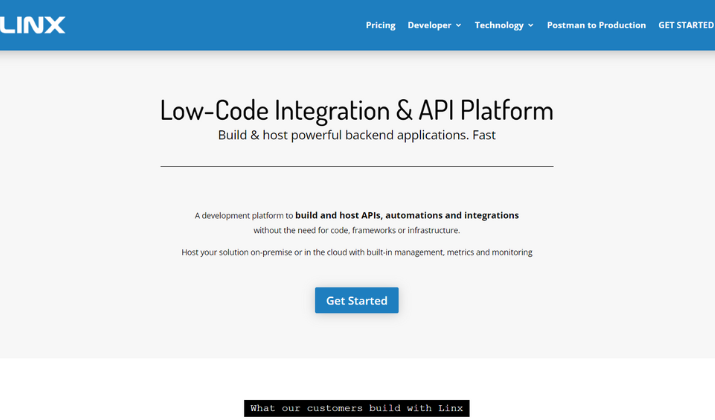Open the Pricing page link
Image resolution: width=715 pixels, height=420 pixels.
pos(380,25)
